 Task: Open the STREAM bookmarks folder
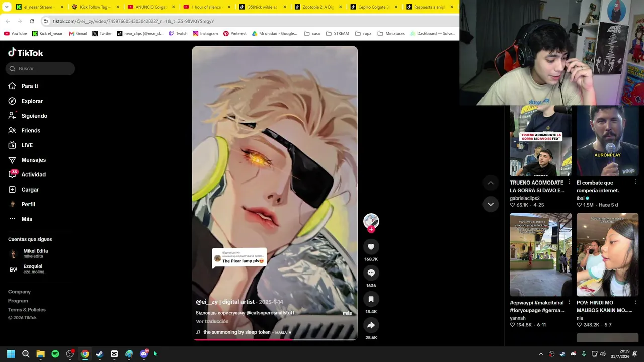click(338, 34)
